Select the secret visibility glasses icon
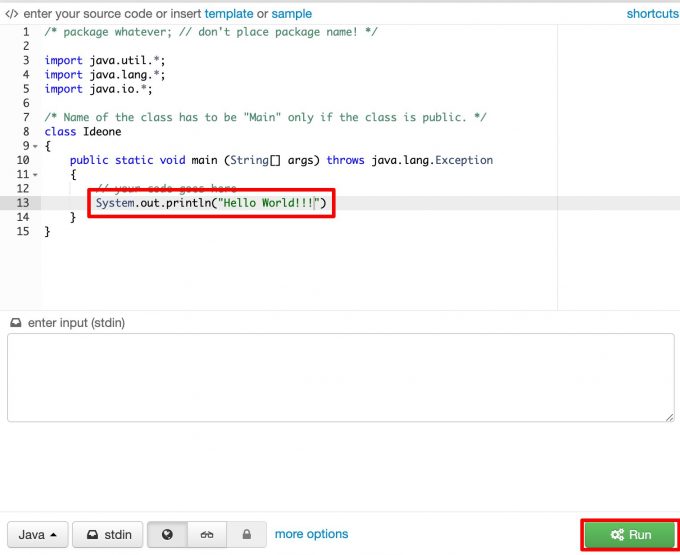The width and height of the screenshot is (680, 555). 207,535
